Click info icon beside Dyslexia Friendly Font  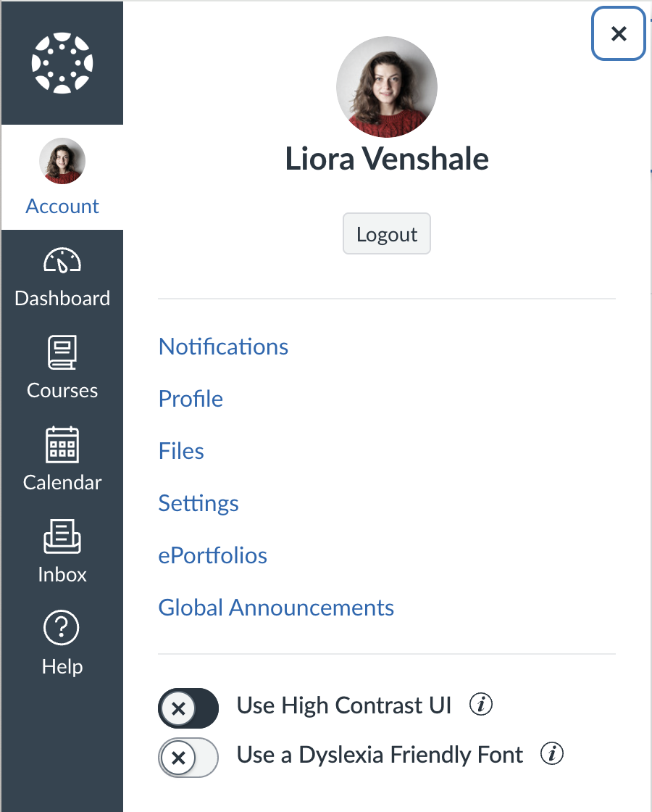tap(552, 755)
